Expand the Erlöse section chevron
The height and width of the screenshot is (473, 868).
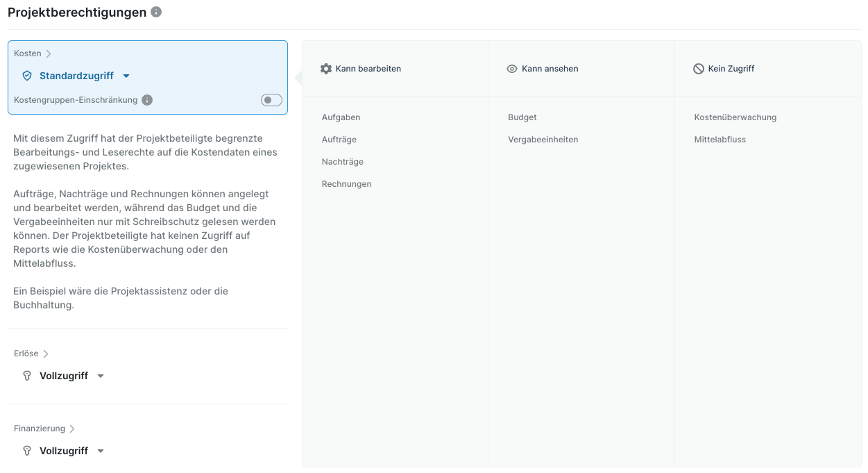[x=46, y=354]
